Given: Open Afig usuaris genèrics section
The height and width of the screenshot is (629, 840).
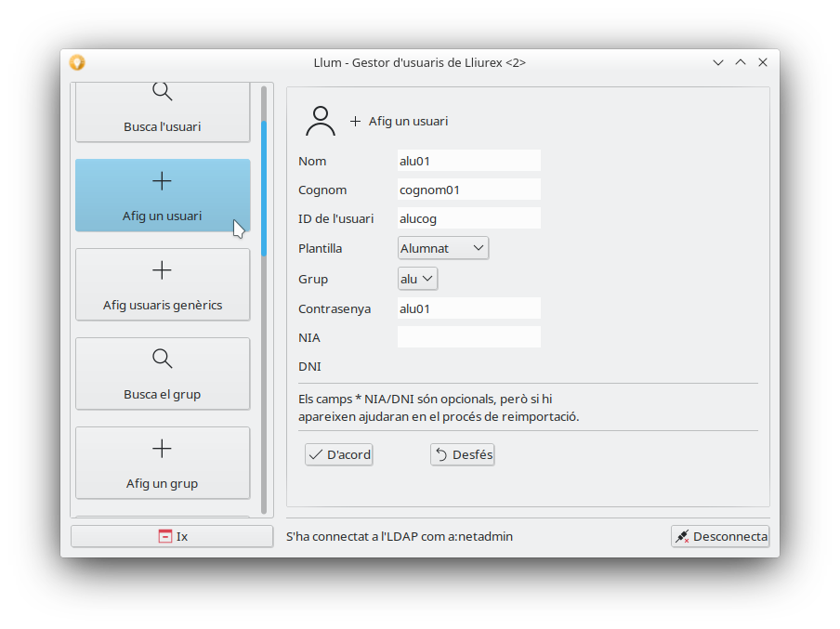Looking at the screenshot, I should point(163,284).
